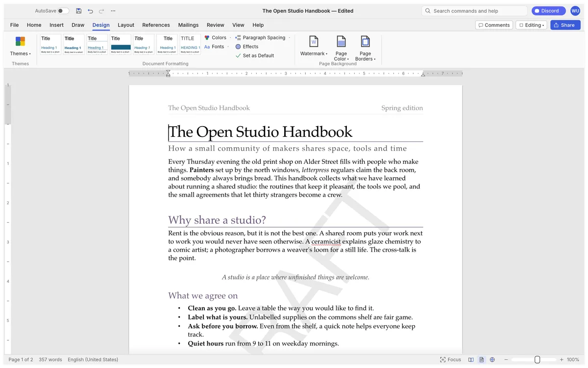Open the Help tab
The width and height of the screenshot is (588, 368).
click(x=258, y=25)
